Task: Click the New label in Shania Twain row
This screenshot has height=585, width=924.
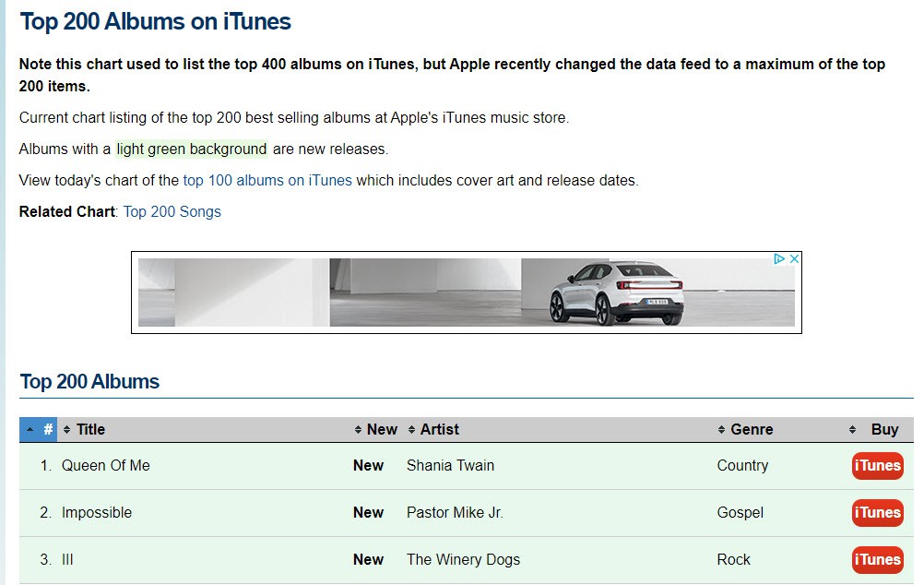Action: coord(368,465)
